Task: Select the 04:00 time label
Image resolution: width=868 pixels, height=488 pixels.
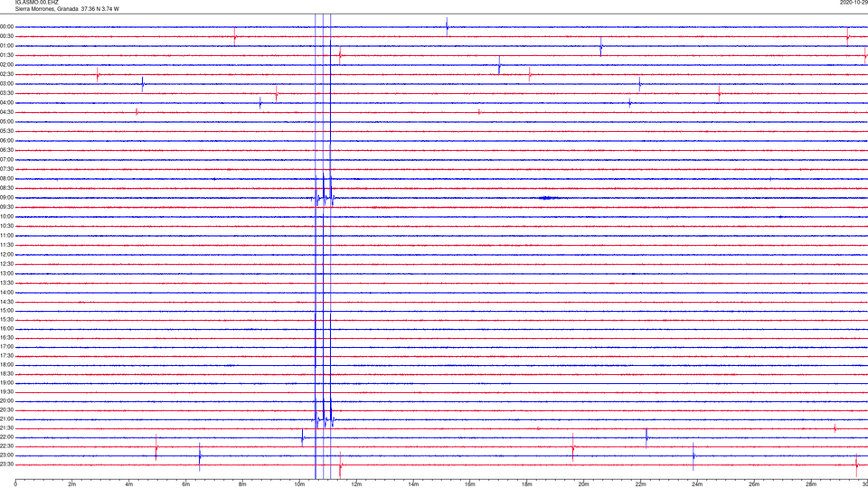Action: 6,102
